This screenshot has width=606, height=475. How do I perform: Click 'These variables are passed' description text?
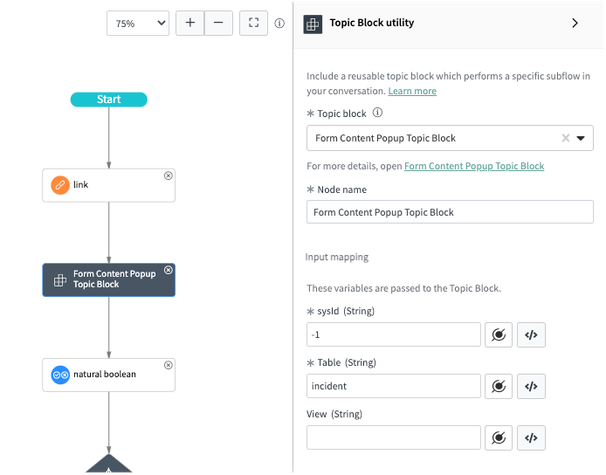coord(404,288)
